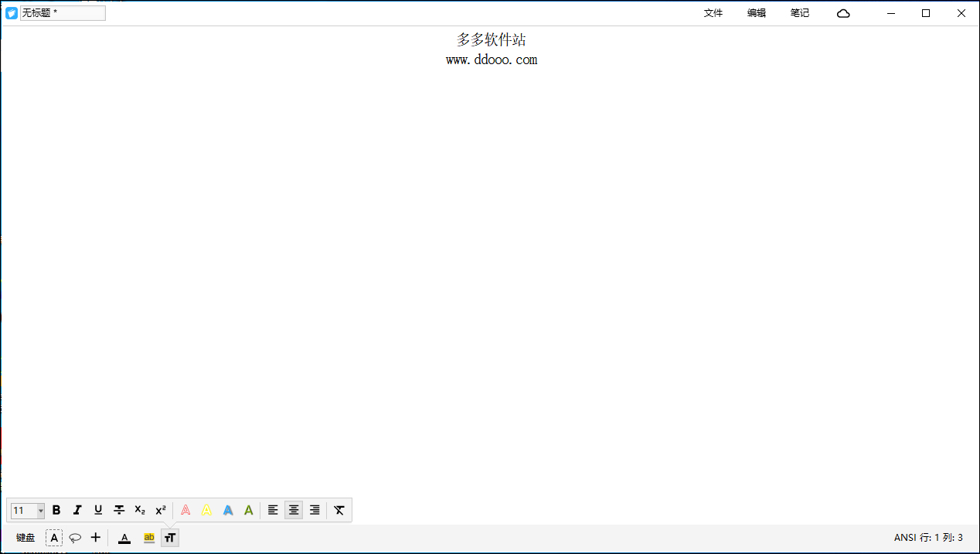Enable subscript formatting
The image size is (980, 554).
pyautogui.click(x=140, y=510)
